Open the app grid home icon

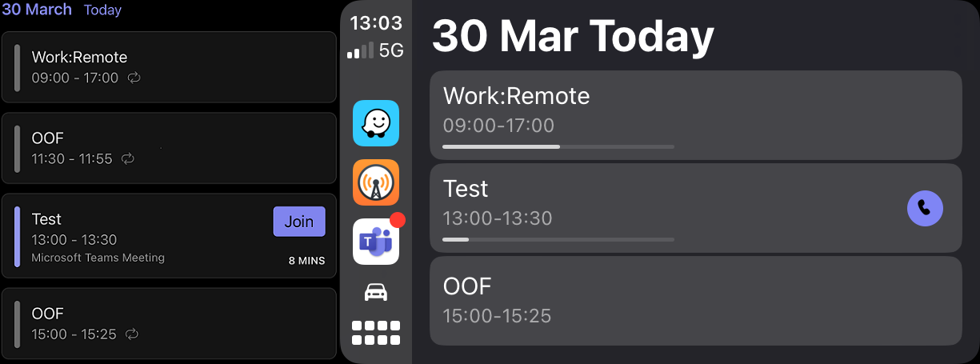(x=375, y=333)
